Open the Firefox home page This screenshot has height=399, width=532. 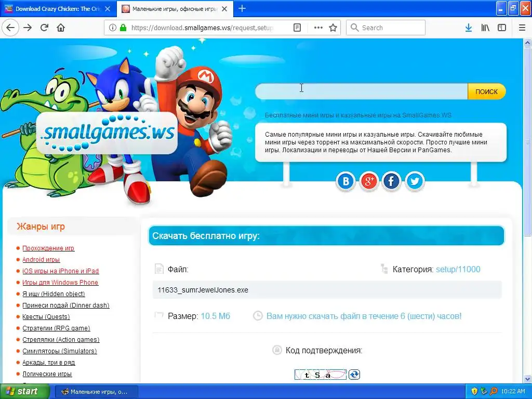pos(61,28)
